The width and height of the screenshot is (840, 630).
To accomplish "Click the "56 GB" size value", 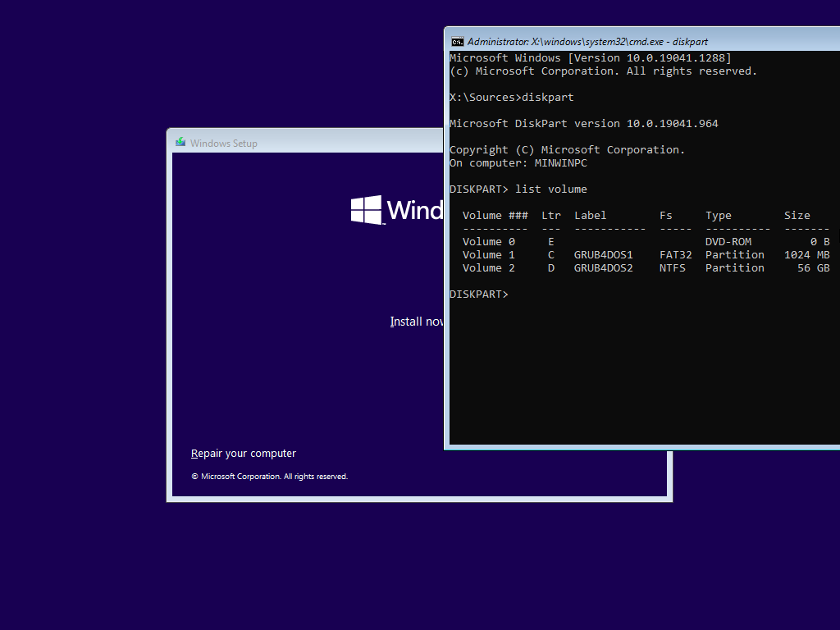I will coord(814,268).
